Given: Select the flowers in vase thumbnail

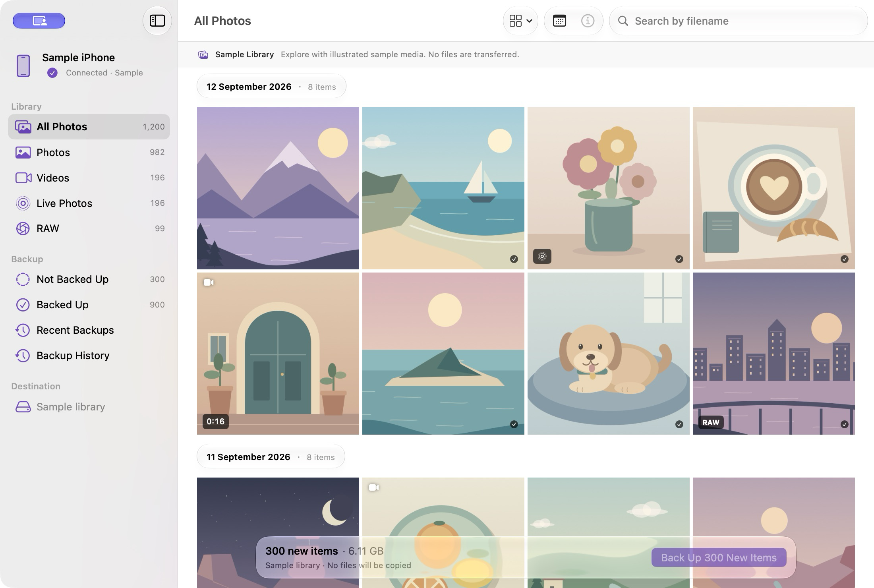Looking at the screenshot, I should (x=609, y=188).
